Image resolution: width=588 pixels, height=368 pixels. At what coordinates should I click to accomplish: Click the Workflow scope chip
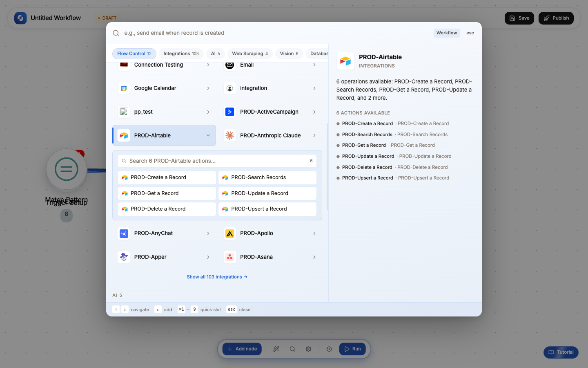click(447, 33)
